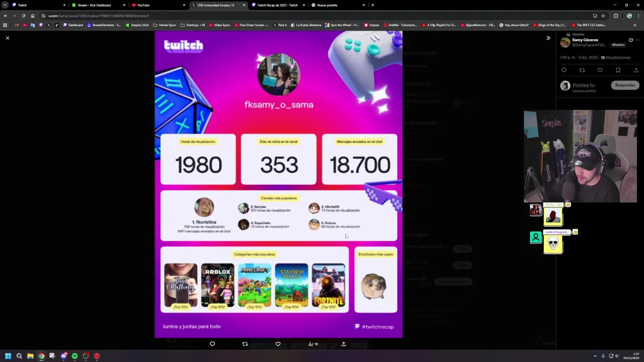Click the '353' days visited value
644x362 pixels.
279,165
